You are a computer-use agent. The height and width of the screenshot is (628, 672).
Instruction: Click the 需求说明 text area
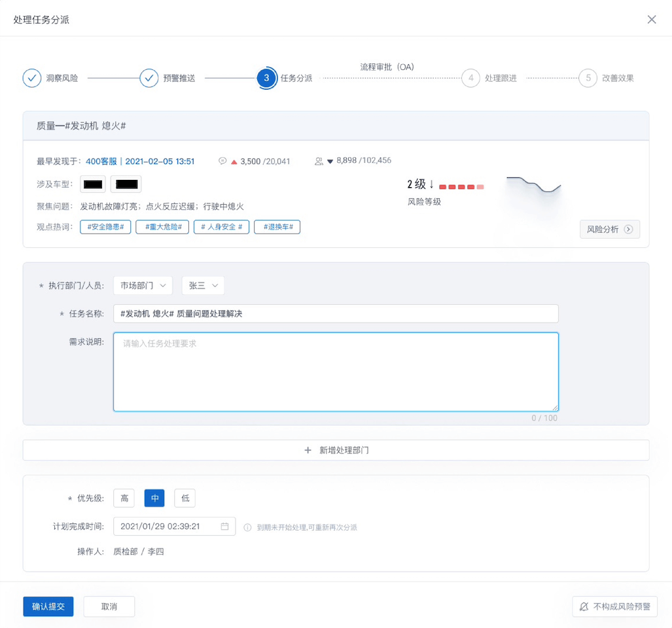336,372
